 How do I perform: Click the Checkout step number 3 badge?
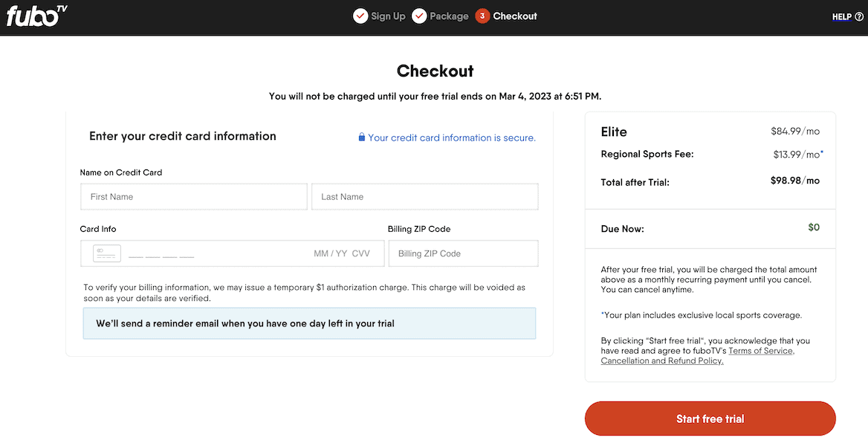[482, 16]
